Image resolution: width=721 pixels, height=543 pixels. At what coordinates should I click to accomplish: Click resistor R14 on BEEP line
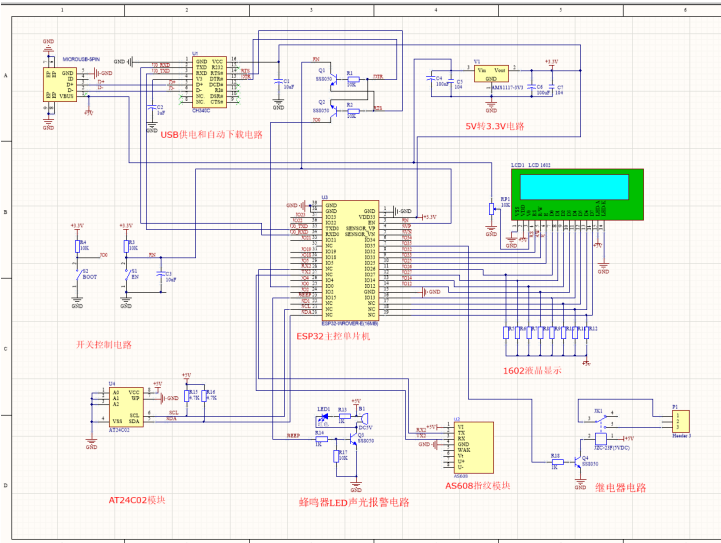pyautogui.click(x=321, y=439)
